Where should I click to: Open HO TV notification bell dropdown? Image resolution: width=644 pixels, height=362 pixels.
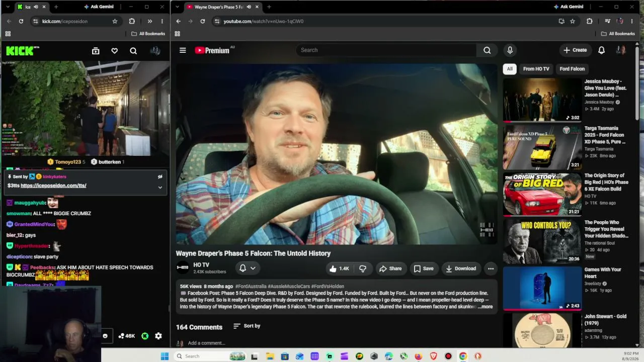(247, 268)
